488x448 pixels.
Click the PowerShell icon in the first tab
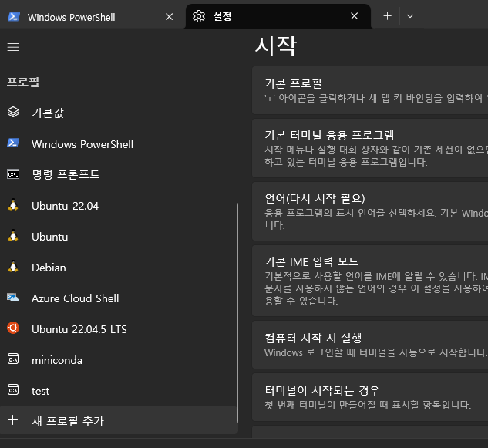14,16
